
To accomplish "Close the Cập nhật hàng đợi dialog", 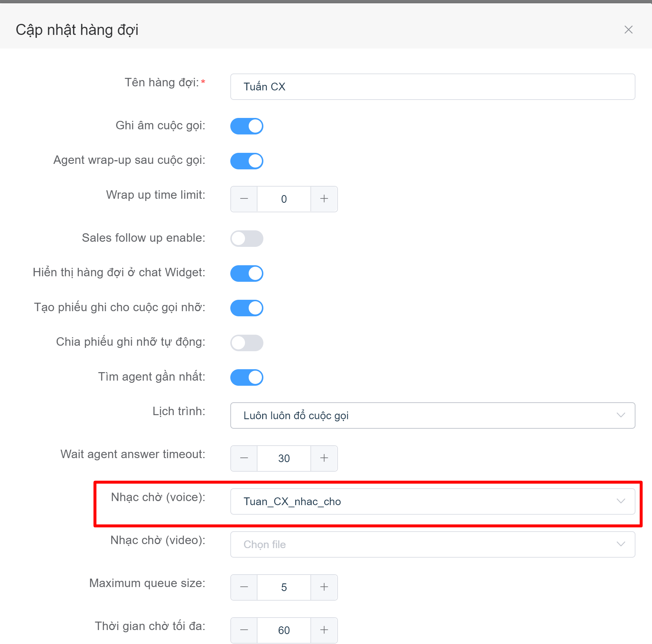I will [x=628, y=30].
